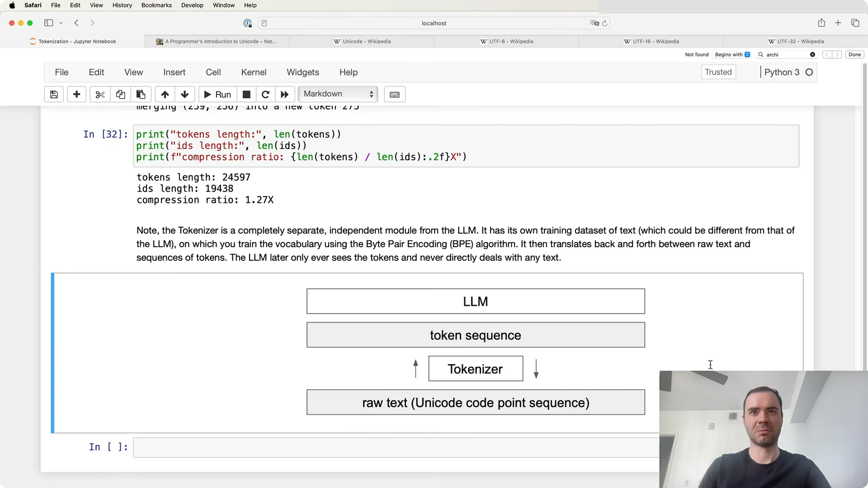Open a new Safari tab with plus icon
The height and width of the screenshot is (488, 868).
click(838, 23)
